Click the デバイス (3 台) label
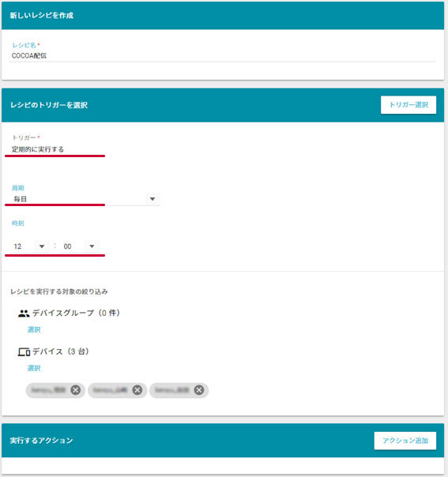Screen dimensions: 448x477 (61, 351)
